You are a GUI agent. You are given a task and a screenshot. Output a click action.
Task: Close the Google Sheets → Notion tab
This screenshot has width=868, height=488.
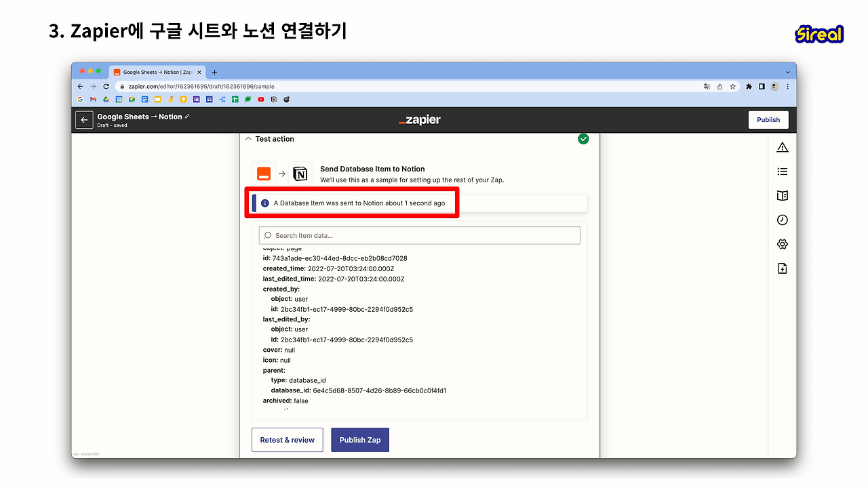(x=198, y=72)
